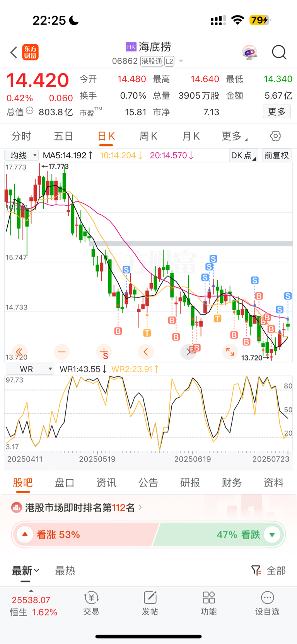The width and height of the screenshot is (297, 644).
Task: Expand the market ranking chevron
Action: 140,507
